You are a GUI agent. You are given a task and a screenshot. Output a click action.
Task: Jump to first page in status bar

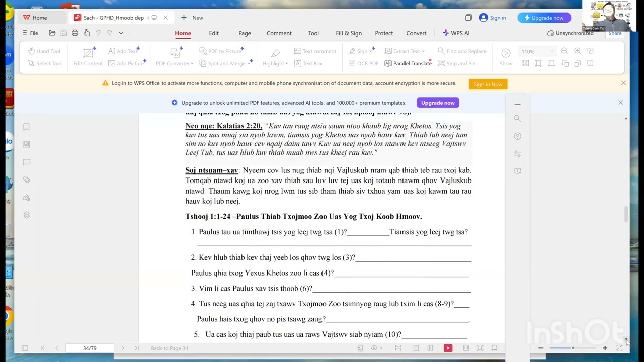point(42,348)
